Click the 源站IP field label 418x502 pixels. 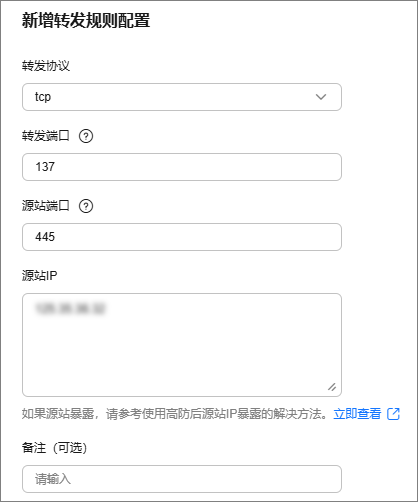(40, 276)
